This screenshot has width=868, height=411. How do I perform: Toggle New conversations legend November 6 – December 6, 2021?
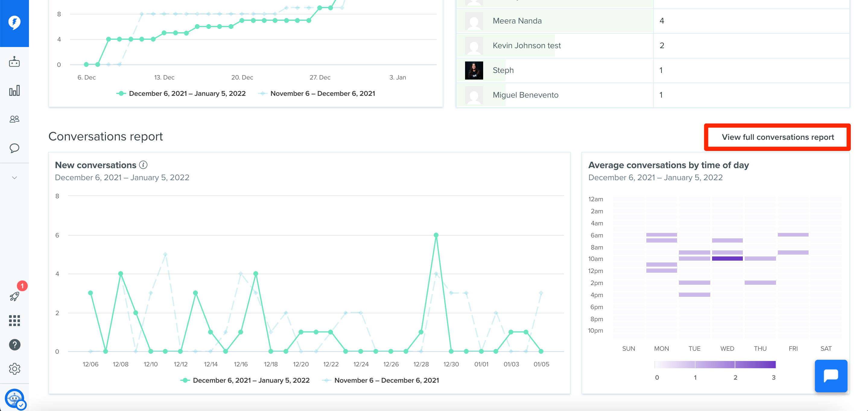coord(380,380)
